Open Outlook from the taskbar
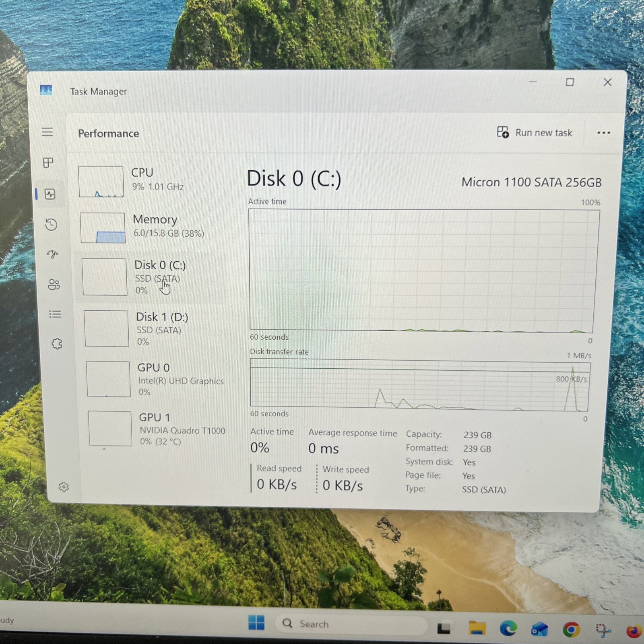 coord(539,630)
